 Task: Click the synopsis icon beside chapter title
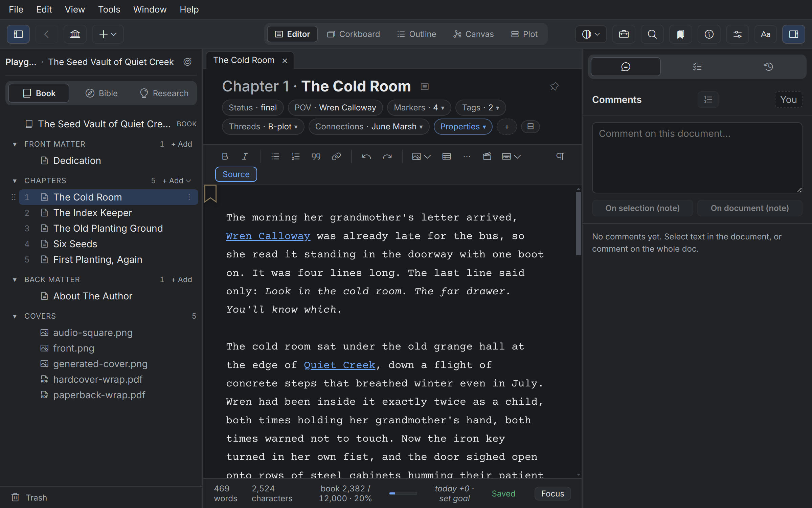tap(425, 87)
